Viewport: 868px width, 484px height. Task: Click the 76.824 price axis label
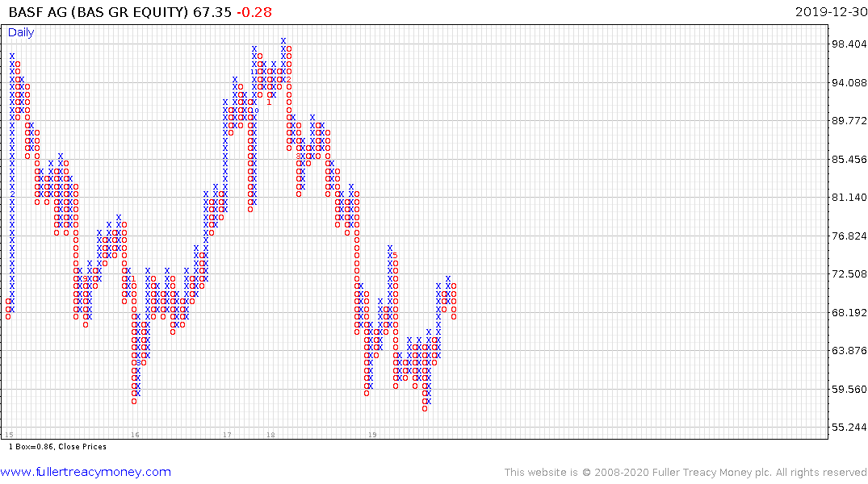pyautogui.click(x=849, y=236)
